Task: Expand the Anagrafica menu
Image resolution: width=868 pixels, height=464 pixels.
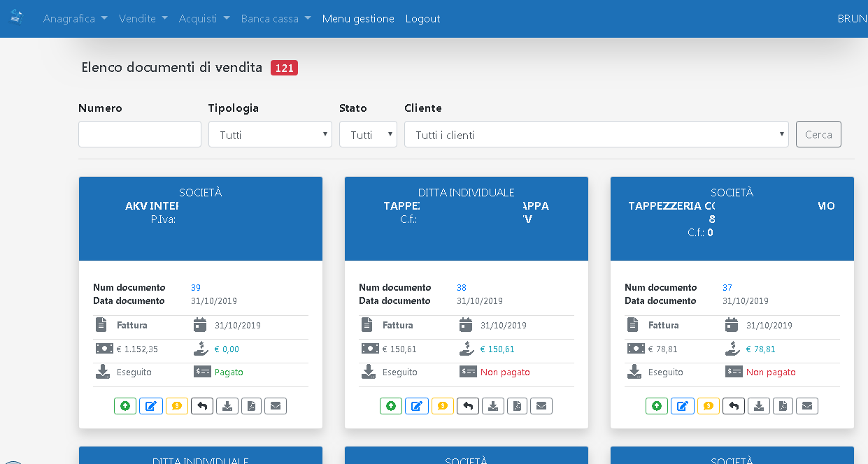Action: pos(76,19)
